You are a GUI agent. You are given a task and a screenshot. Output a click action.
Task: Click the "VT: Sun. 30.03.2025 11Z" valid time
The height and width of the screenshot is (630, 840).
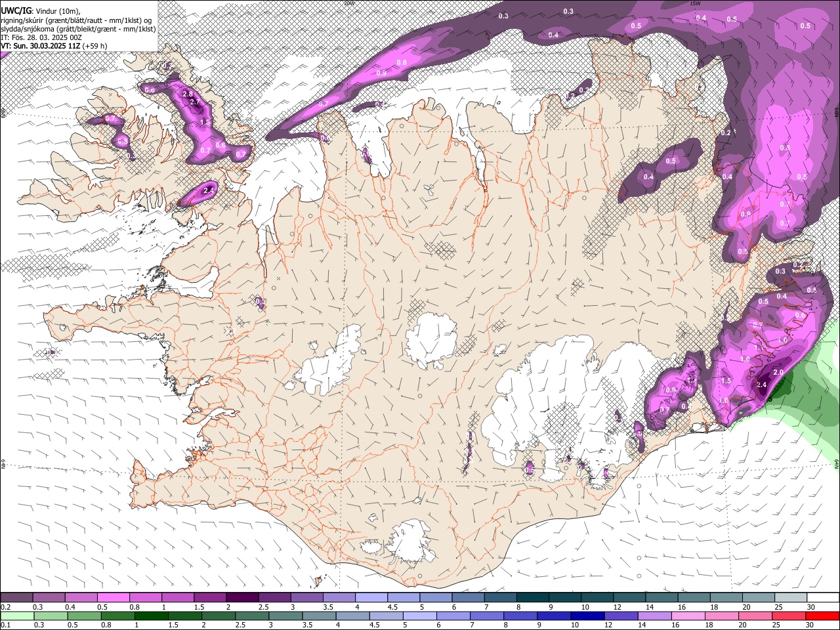41,46
